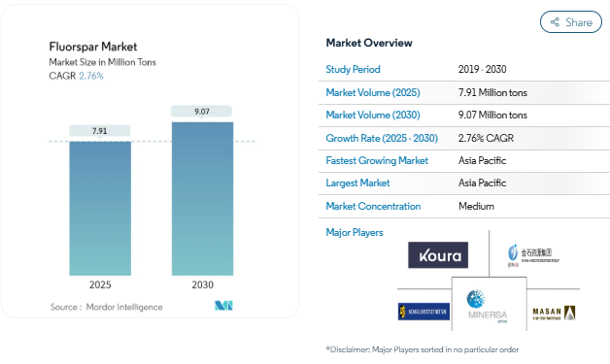Click the Minersa group logo
This screenshot has height=364, width=610.
(x=488, y=306)
